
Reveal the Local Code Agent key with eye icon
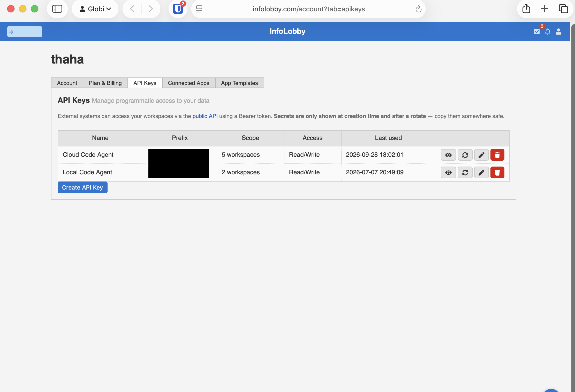(448, 173)
